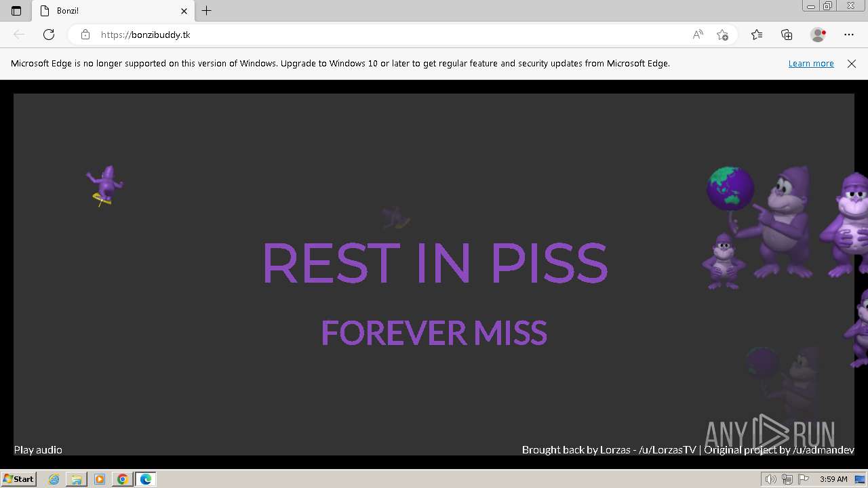Viewport: 868px width, 488px height.
Task: Close the Bonzi! tab
Action: pos(184,11)
